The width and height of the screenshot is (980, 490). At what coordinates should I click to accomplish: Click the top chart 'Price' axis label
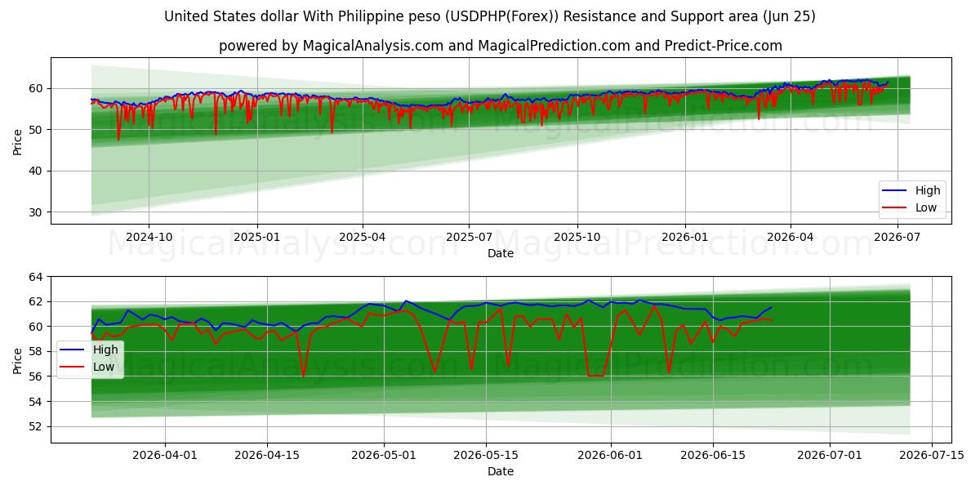pos(18,140)
